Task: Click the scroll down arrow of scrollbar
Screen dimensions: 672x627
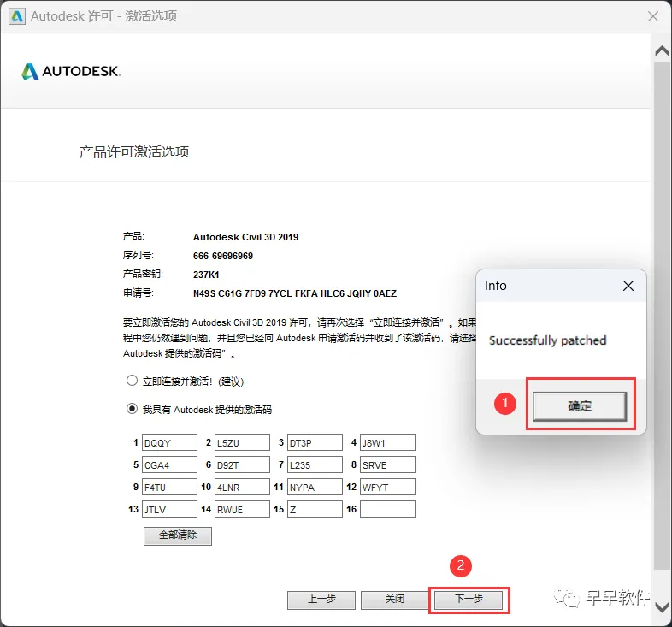Action: tap(662, 607)
